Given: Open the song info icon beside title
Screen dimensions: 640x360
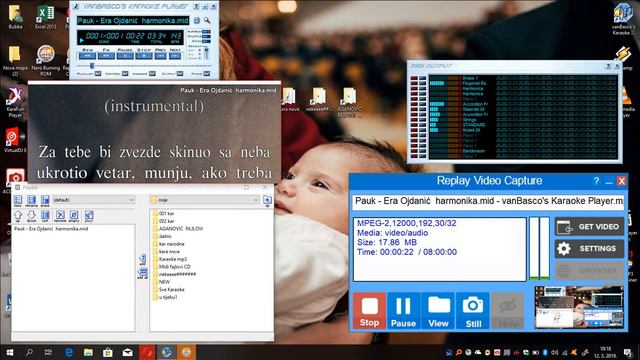Looking at the screenshot, I should [197, 20].
